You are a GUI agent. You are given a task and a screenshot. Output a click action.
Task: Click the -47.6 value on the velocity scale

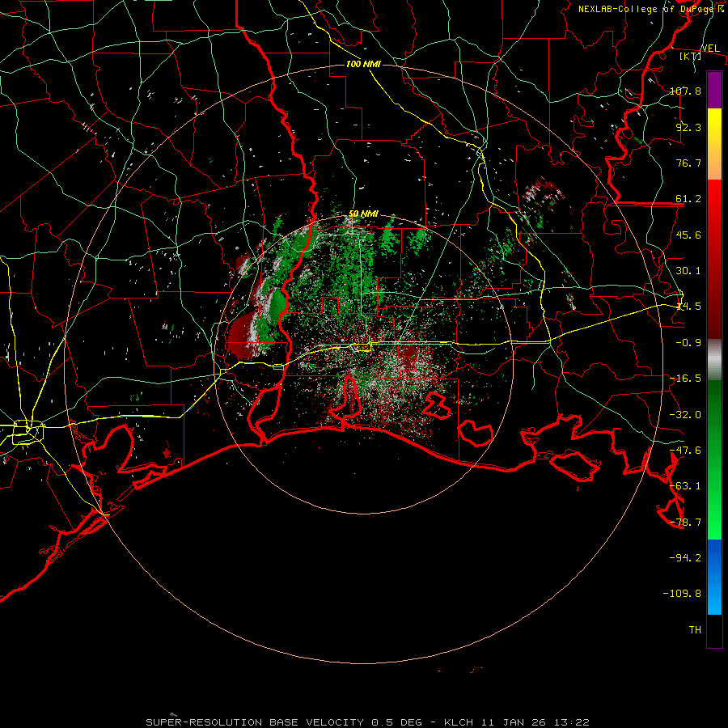[x=685, y=451]
